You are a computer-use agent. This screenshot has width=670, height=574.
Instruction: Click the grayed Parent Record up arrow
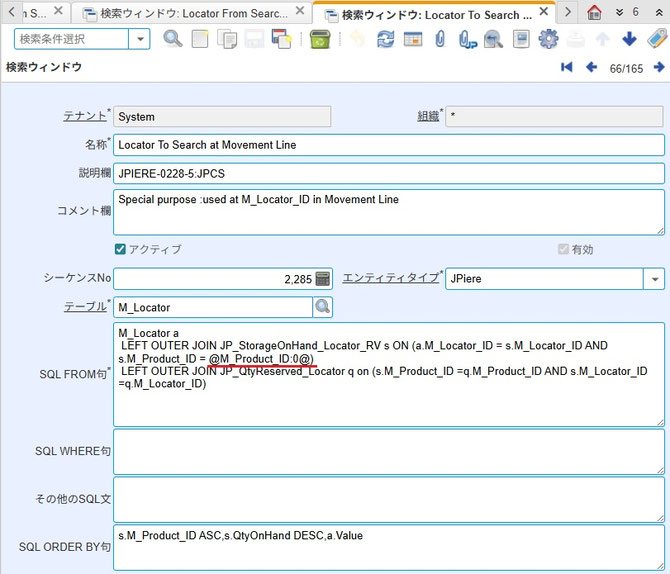pos(602,39)
